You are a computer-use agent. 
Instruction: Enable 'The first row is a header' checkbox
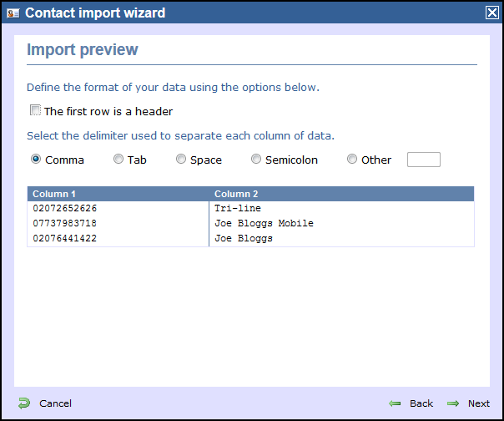click(35, 110)
